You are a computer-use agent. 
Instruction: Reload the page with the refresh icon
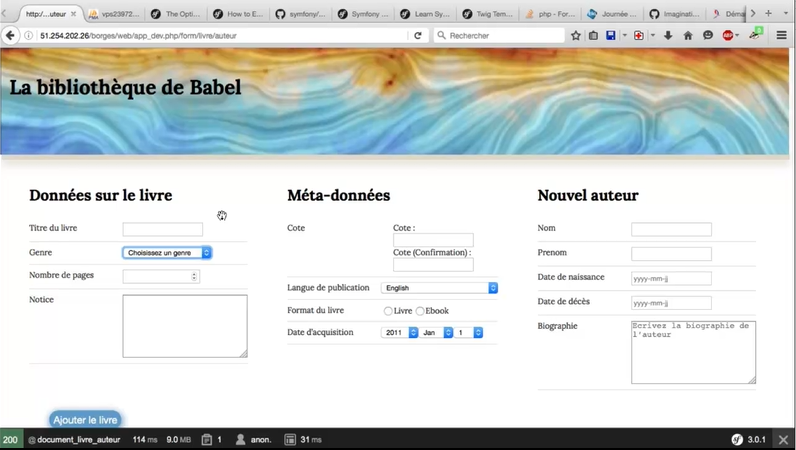tap(418, 35)
